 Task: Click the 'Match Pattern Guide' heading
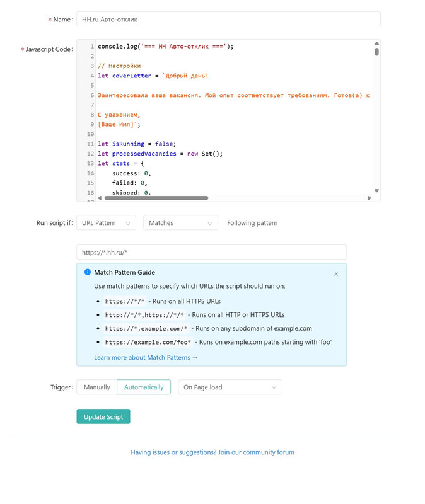point(124,272)
